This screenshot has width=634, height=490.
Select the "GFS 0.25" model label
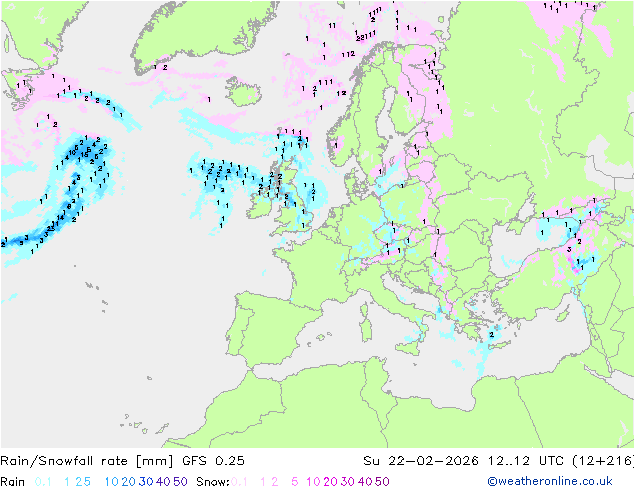pos(213,461)
